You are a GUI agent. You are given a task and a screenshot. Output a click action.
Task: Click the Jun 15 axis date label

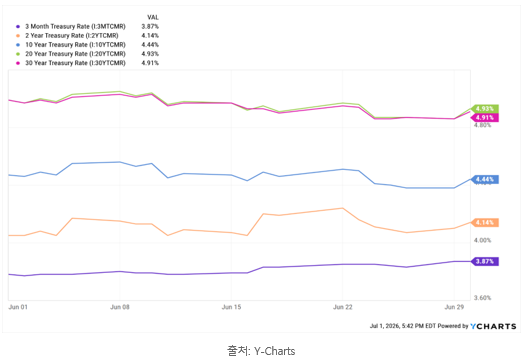(231, 307)
